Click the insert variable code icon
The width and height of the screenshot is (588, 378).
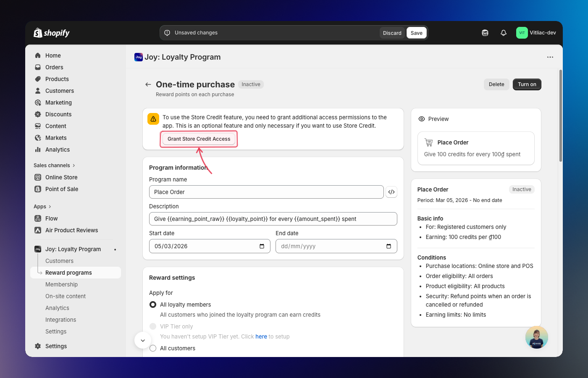tap(391, 192)
